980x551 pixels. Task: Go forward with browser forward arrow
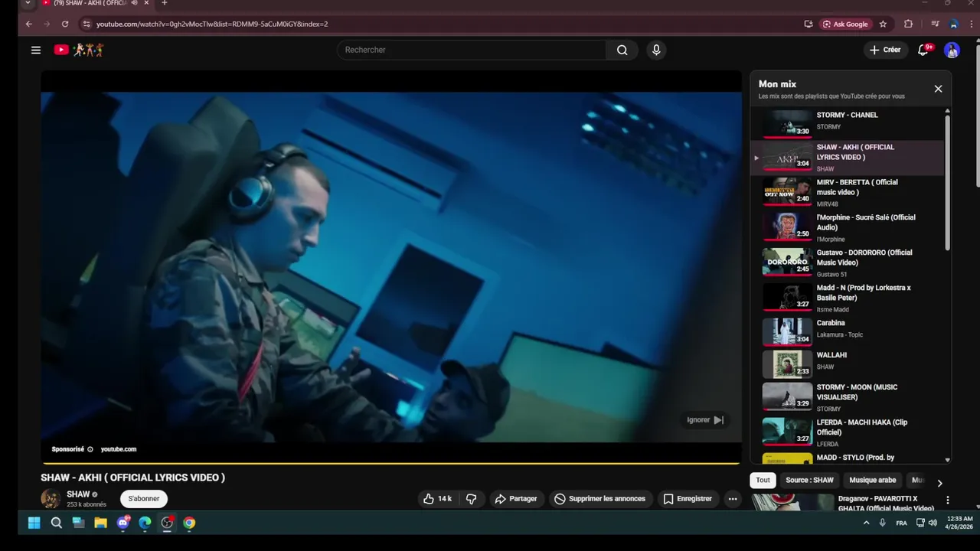click(47, 24)
